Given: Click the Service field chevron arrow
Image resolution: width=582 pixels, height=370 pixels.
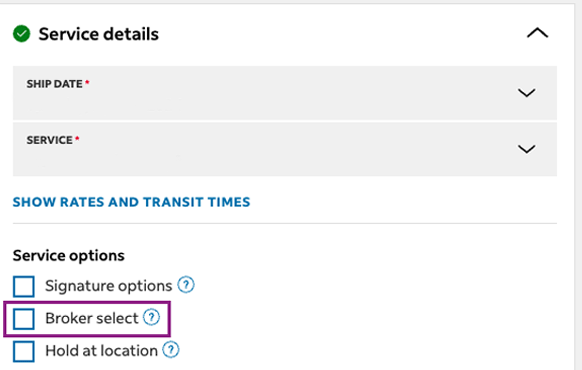Looking at the screenshot, I should pyautogui.click(x=526, y=149).
